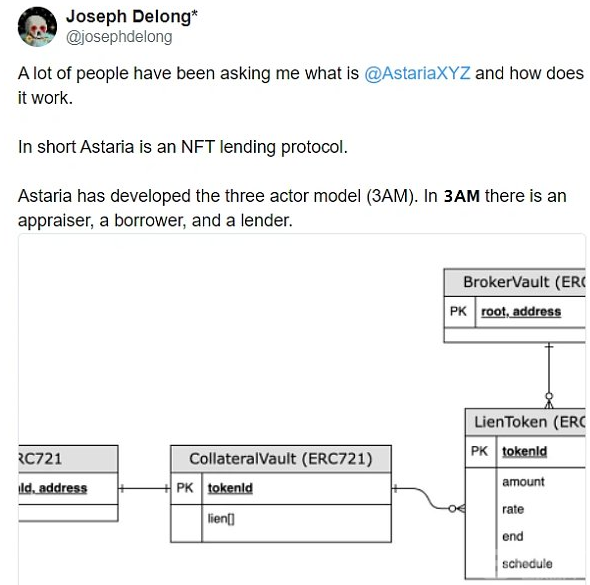
Task: Click the LienToken table header
Action: pos(525,422)
